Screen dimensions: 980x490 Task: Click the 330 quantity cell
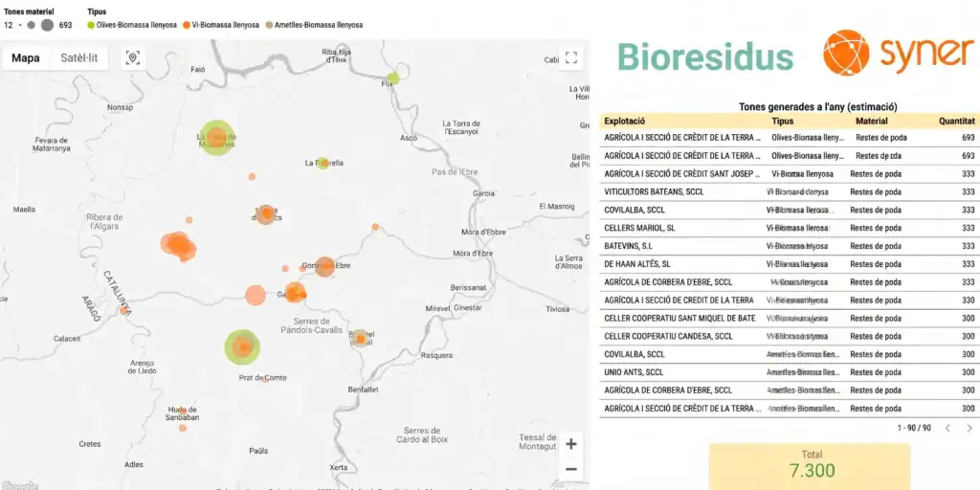[x=968, y=300]
